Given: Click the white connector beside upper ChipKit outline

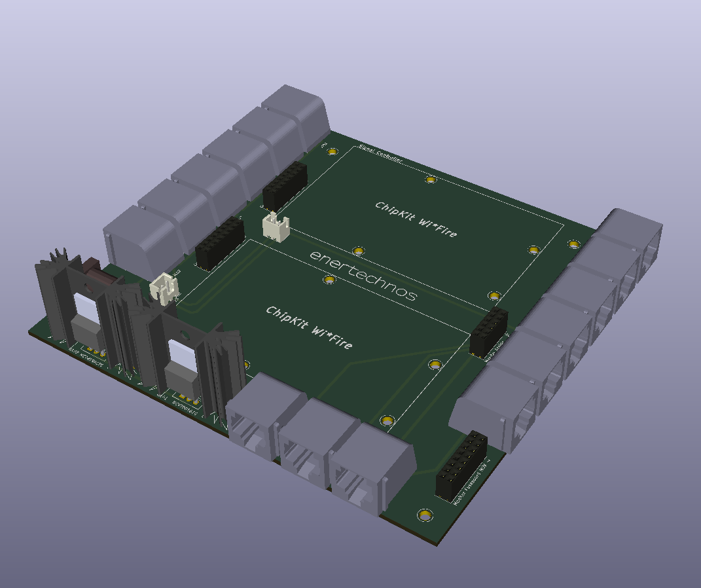Looking at the screenshot, I should click(x=276, y=227).
